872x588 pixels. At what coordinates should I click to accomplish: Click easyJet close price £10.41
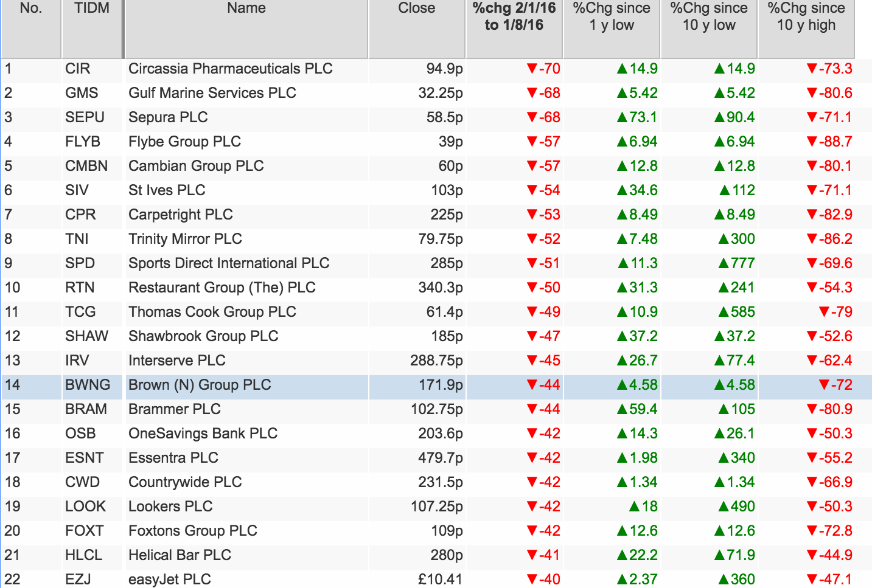pyautogui.click(x=441, y=579)
